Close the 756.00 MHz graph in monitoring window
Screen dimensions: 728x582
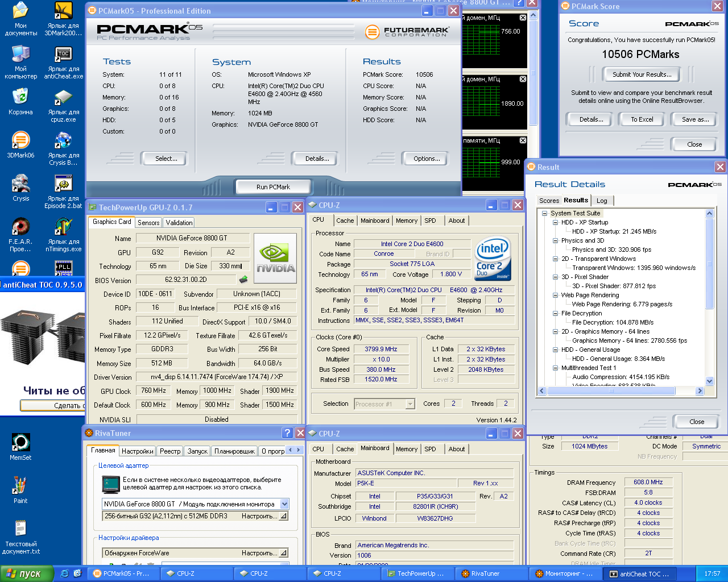[x=523, y=18]
